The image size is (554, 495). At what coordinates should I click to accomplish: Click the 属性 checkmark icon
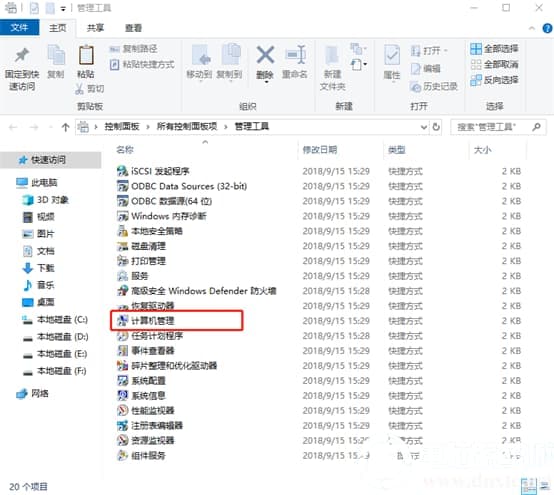pyautogui.click(x=392, y=55)
